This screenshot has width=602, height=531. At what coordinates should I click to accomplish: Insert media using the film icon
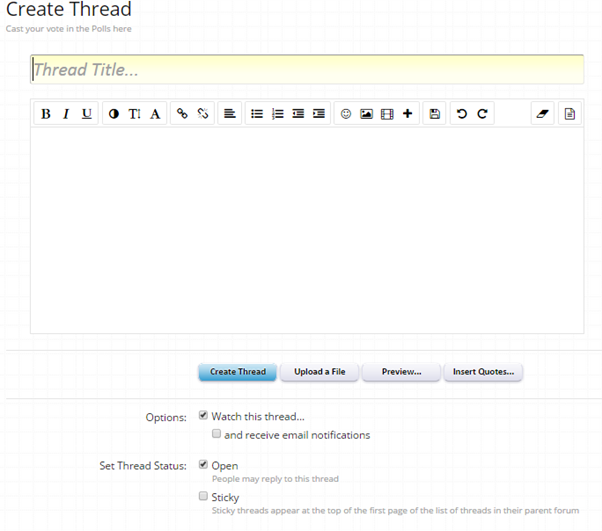tap(387, 114)
